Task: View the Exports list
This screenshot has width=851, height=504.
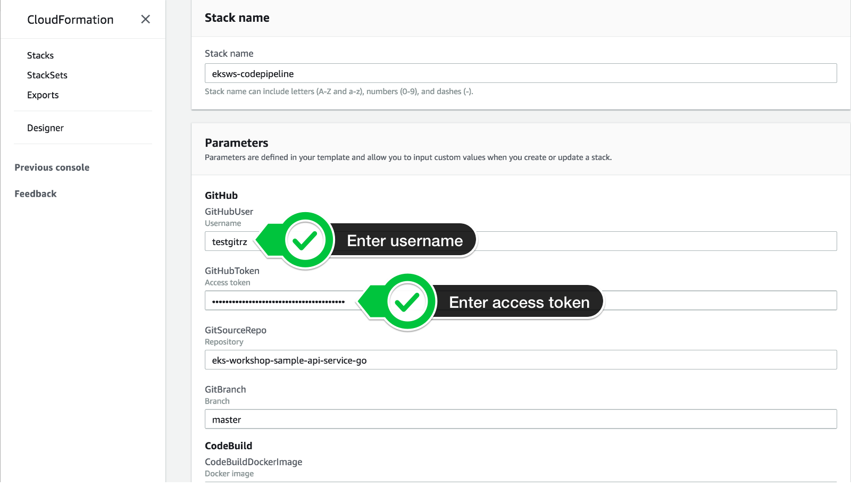Action: [x=43, y=95]
